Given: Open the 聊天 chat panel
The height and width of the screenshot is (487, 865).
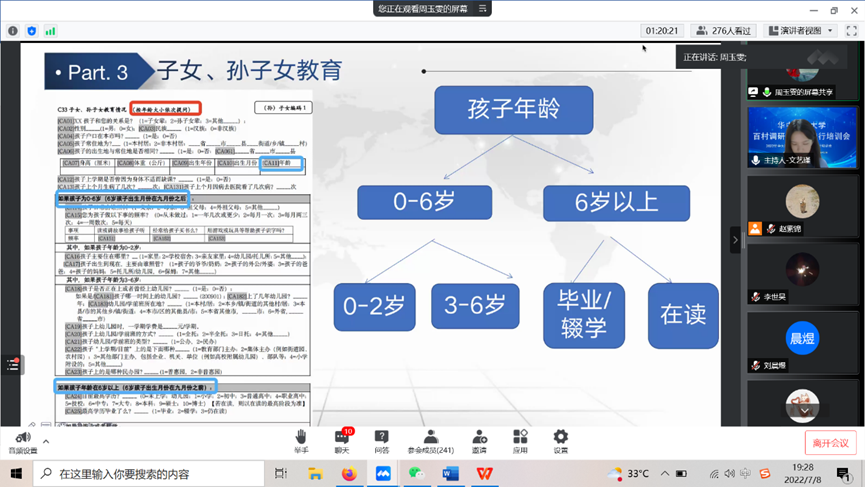Looking at the screenshot, I should pos(342,438).
